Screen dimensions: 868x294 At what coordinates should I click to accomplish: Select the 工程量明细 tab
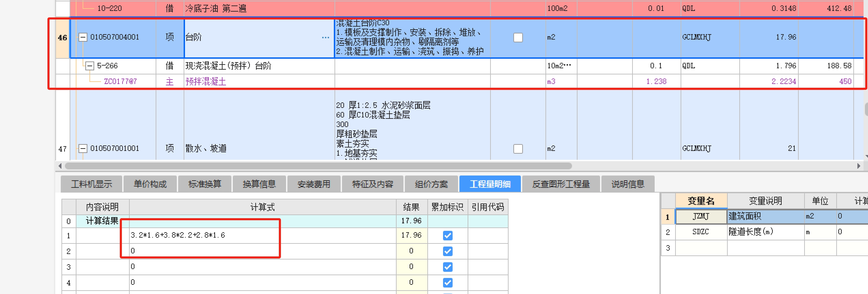coord(490,184)
